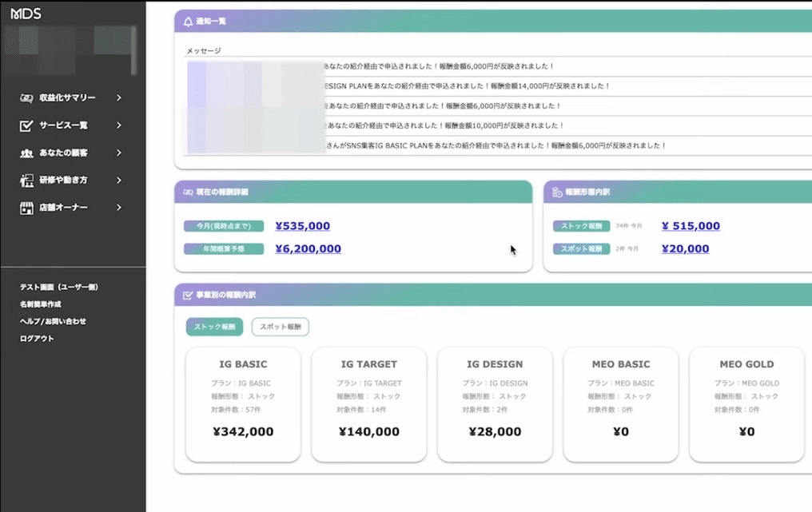Open ヘルプ/お問い合わせ in sidebar
This screenshot has width=812, height=512.
(53, 321)
